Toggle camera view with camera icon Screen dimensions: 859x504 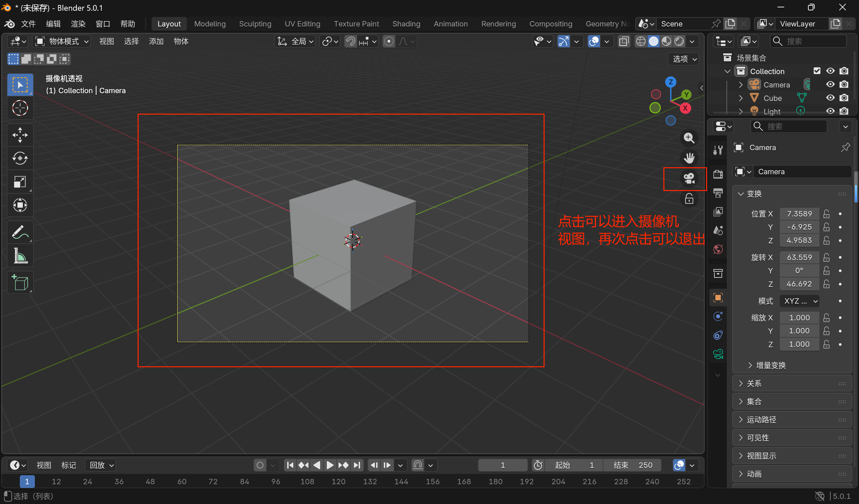pyautogui.click(x=689, y=178)
